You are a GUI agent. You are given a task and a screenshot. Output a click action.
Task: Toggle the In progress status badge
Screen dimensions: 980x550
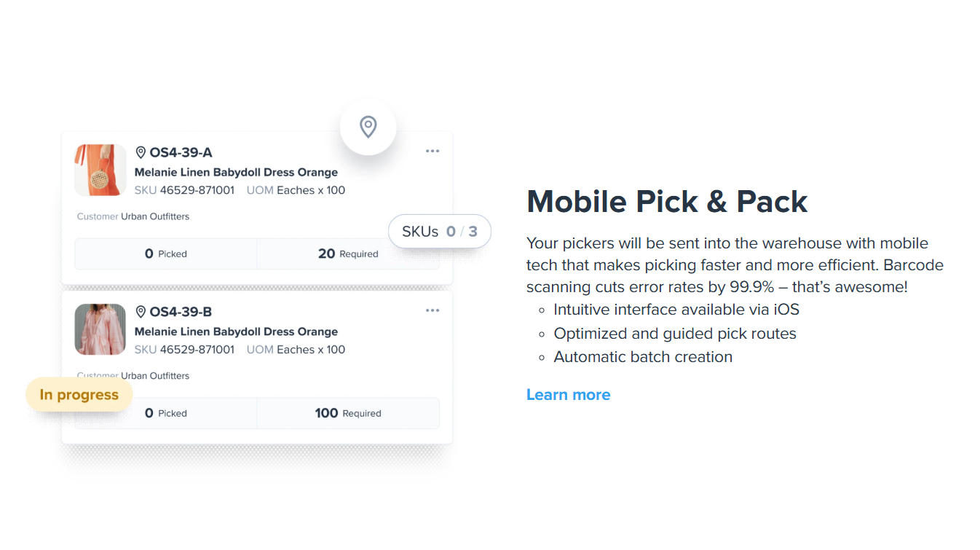click(x=79, y=394)
